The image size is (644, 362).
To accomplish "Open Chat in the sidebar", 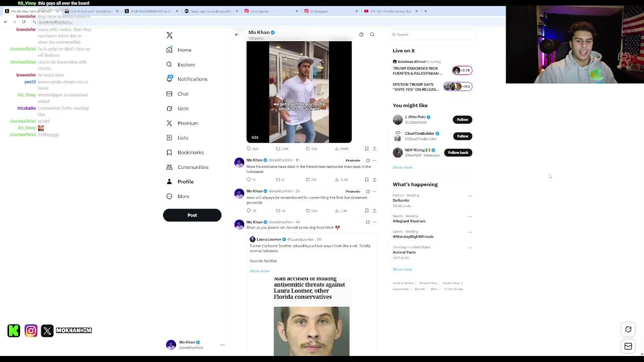I will 178,94.
